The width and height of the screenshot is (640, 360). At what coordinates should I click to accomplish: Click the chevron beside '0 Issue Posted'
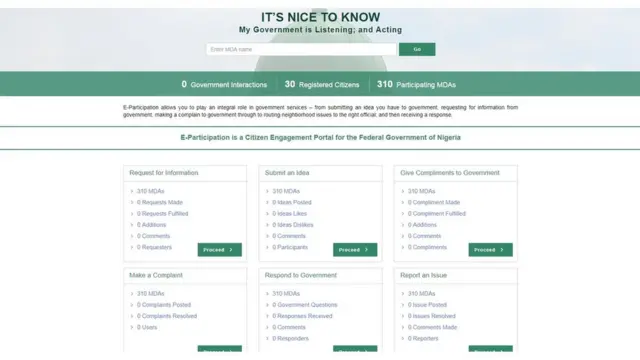tap(403, 305)
